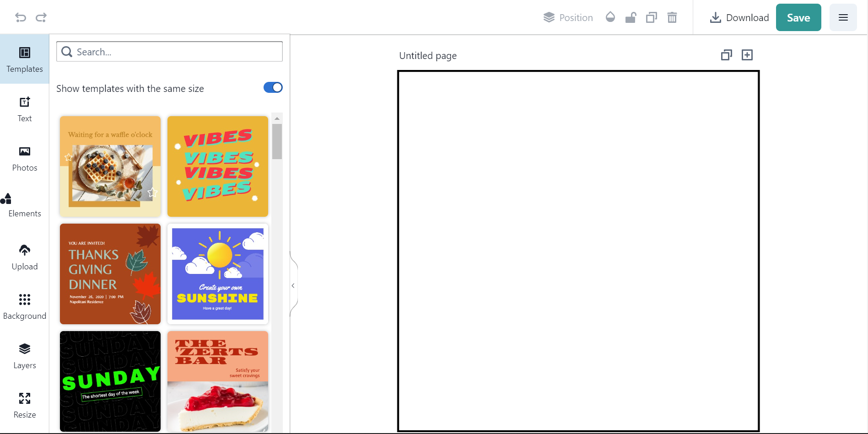Duplicate the page with the icon beside Untitled page
The width and height of the screenshot is (868, 434).
[x=727, y=55]
